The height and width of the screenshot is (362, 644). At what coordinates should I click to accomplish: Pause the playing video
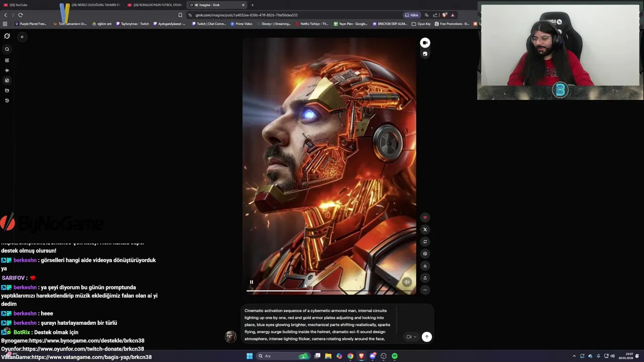[x=252, y=282]
